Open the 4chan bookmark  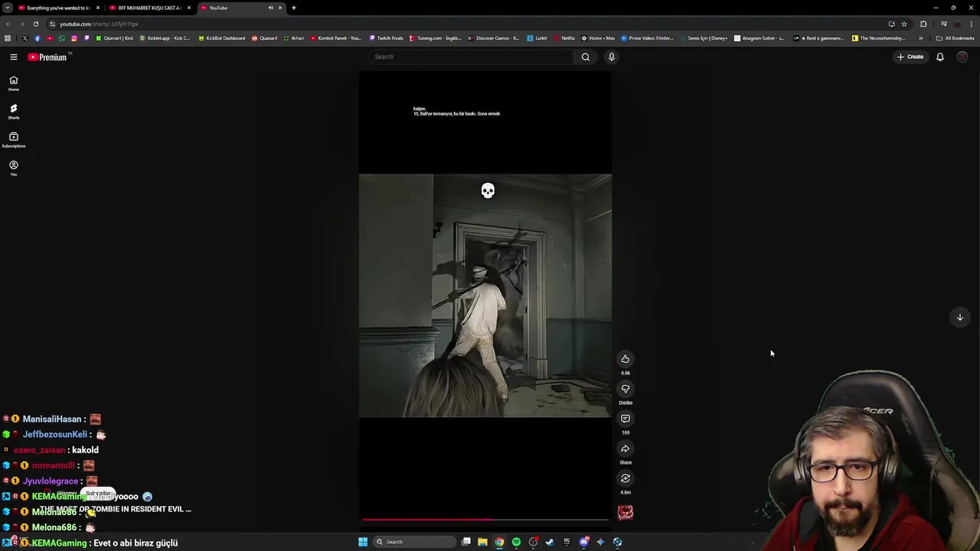click(x=294, y=38)
